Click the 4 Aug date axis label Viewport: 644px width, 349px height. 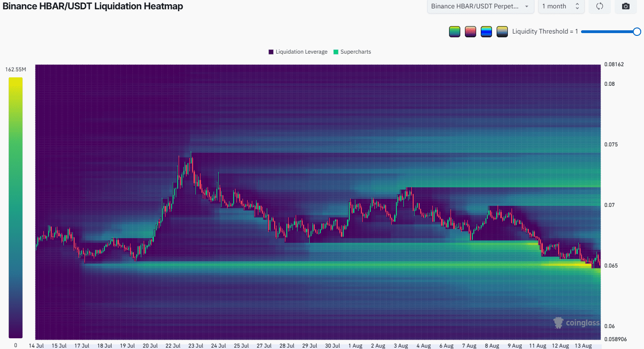(x=423, y=346)
